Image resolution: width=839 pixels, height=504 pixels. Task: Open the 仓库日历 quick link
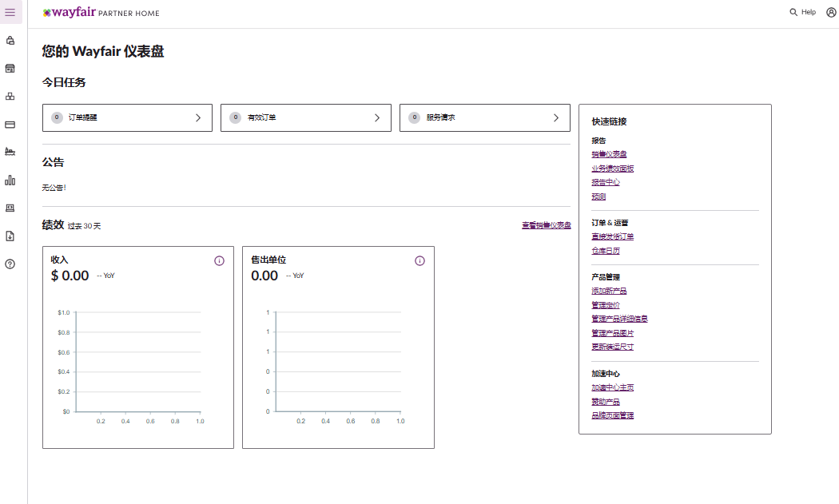(606, 251)
